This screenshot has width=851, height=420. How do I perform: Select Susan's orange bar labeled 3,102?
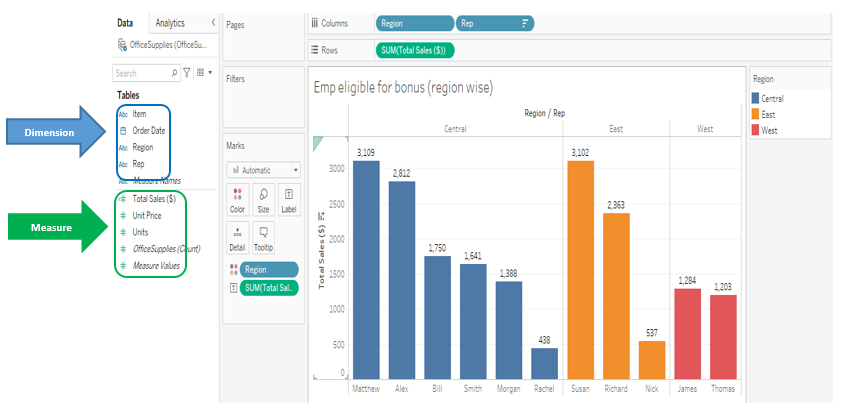click(x=580, y=270)
